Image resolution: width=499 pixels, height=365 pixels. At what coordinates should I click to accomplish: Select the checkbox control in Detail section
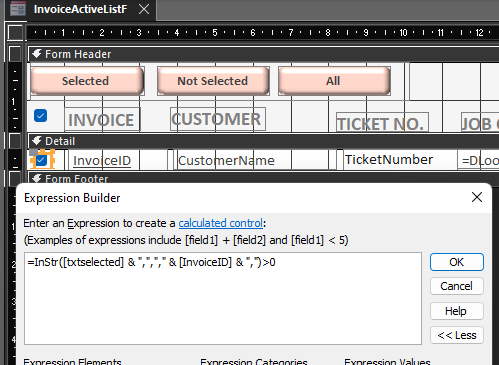(42, 160)
